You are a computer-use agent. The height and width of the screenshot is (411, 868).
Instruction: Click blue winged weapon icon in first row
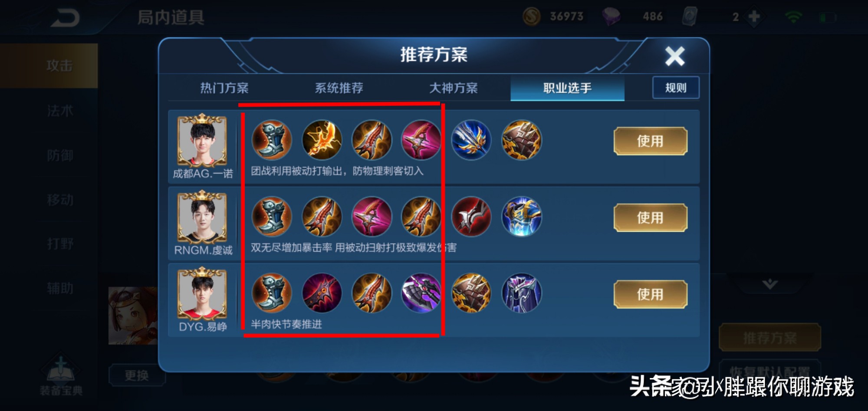(x=471, y=140)
